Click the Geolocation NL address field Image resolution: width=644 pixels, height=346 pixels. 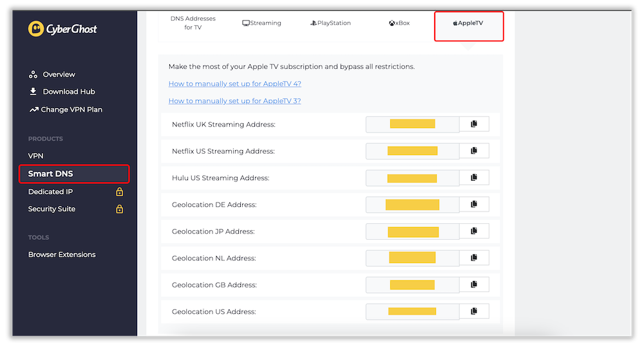tap(412, 259)
